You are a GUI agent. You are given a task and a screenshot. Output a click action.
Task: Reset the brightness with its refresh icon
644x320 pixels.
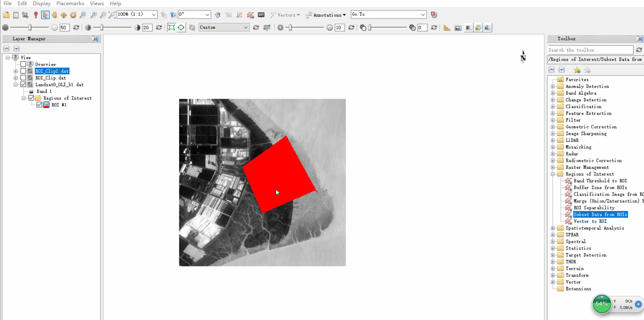point(76,28)
